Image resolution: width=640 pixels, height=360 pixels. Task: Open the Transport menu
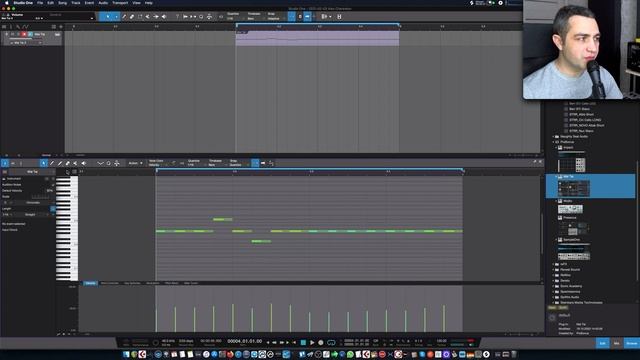120,3
